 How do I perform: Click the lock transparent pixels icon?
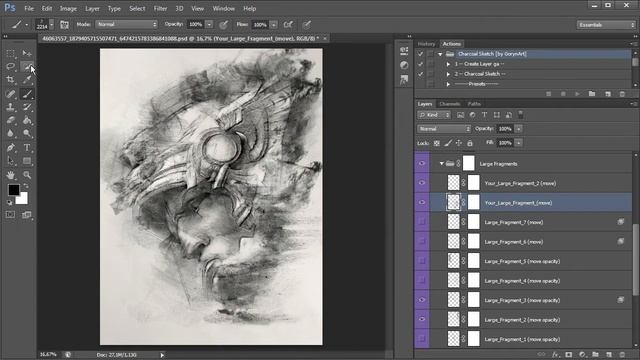point(436,143)
